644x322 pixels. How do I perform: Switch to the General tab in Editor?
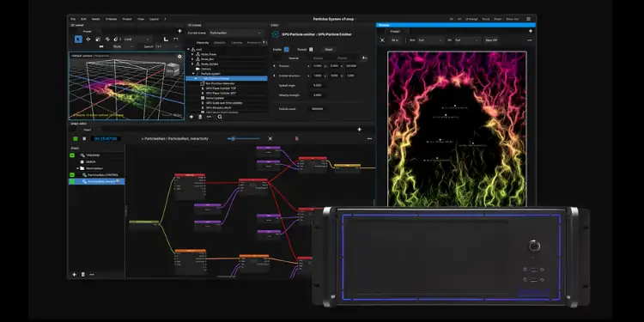click(x=294, y=58)
